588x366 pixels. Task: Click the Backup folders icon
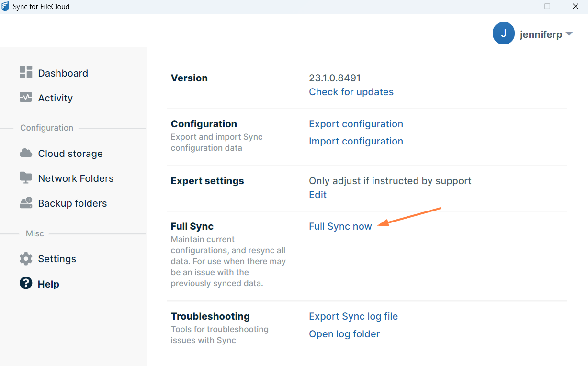(x=26, y=203)
